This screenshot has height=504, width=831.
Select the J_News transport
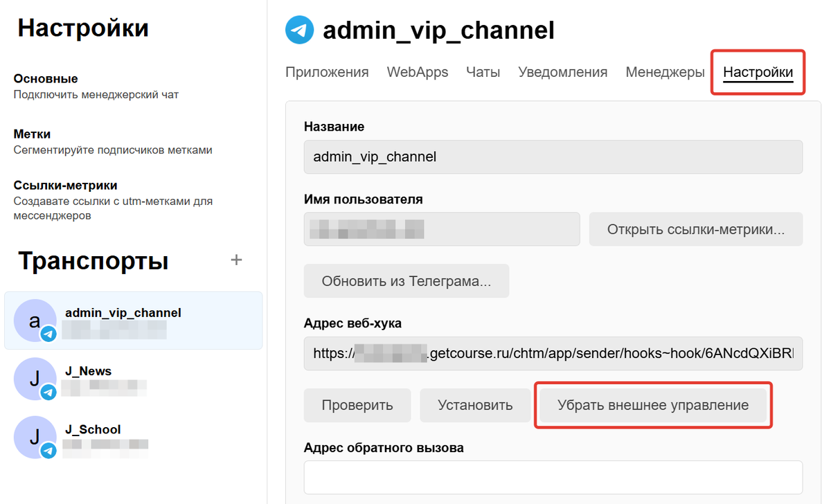(x=134, y=379)
